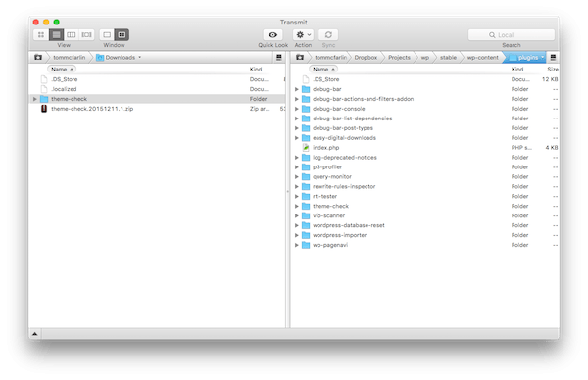Click the vip-scanner folder icon
The height and width of the screenshot is (380, 588).
point(306,215)
